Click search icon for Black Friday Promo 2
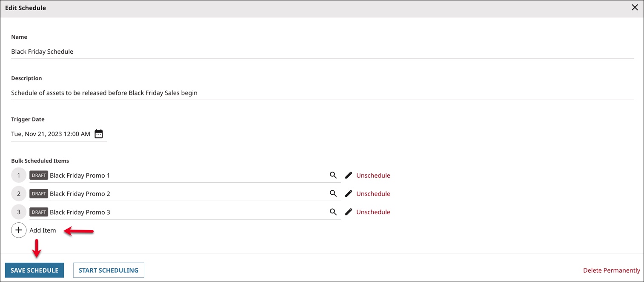This screenshot has width=644, height=282. coord(333,193)
